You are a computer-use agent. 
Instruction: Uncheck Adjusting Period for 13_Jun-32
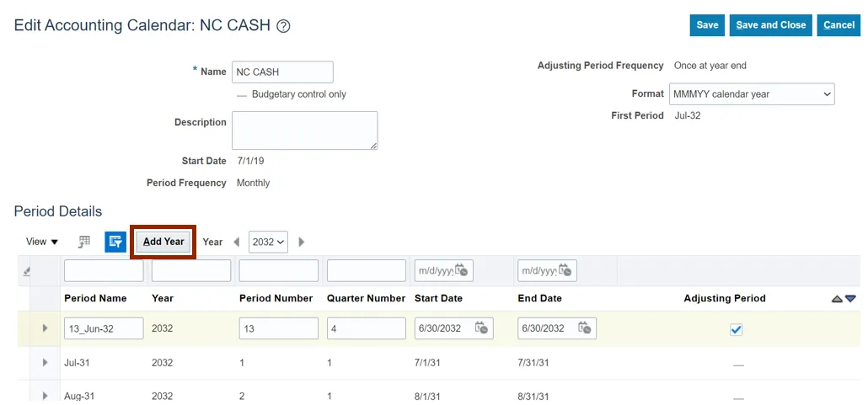737,330
